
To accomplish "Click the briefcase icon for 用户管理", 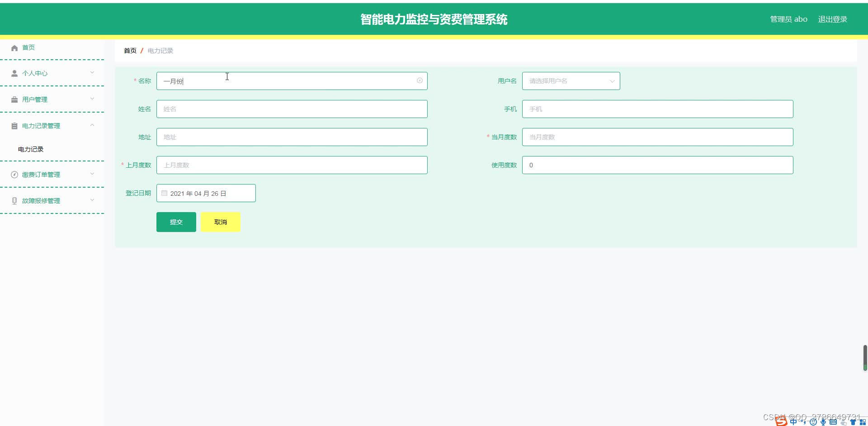I will pos(14,99).
